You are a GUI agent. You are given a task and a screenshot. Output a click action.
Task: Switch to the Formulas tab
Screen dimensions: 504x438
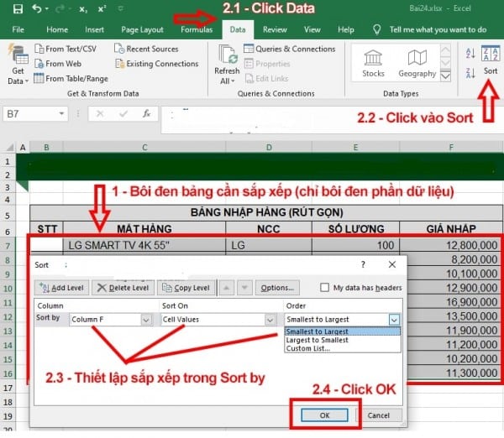tap(197, 29)
